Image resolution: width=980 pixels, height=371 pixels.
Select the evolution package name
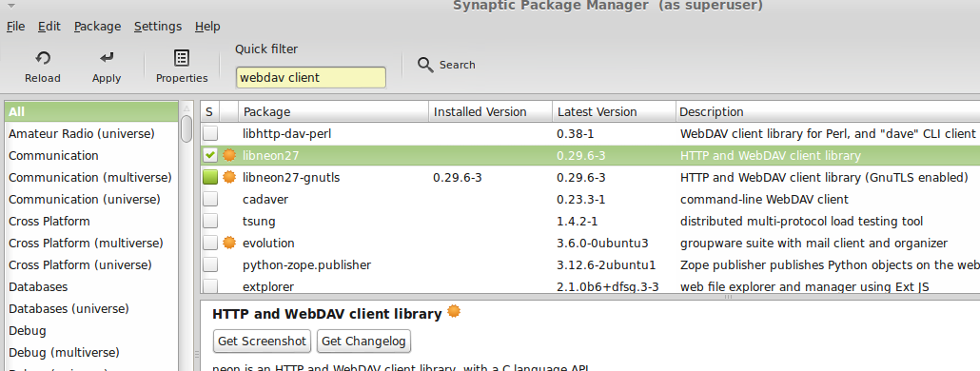(x=268, y=243)
